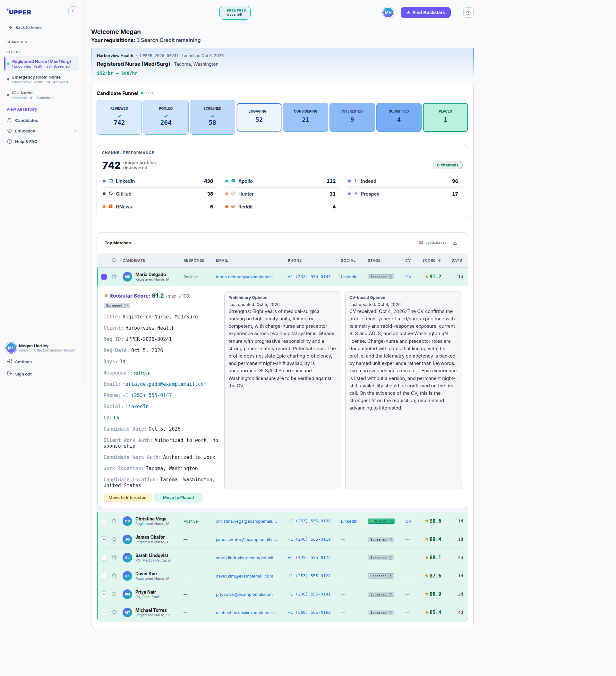Click the GitHub channel icon
Viewport: 616px width, 676px height.
pyautogui.click(x=111, y=194)
